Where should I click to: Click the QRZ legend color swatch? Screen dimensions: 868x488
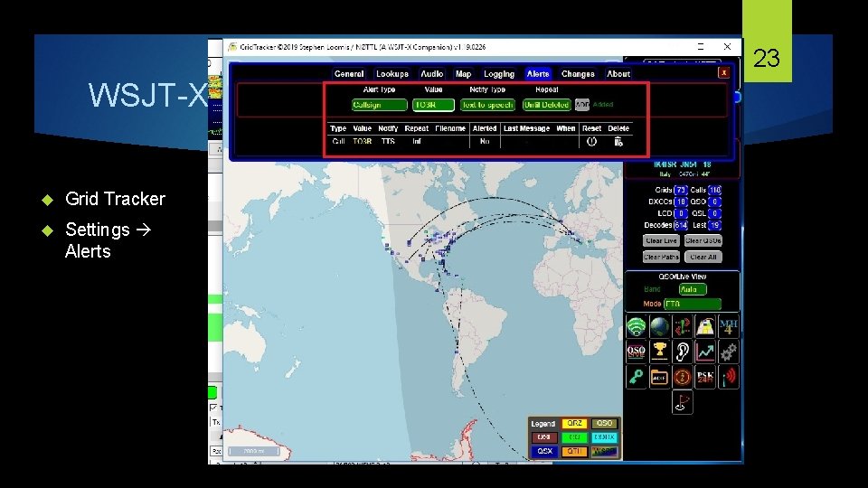pos(574,423)
